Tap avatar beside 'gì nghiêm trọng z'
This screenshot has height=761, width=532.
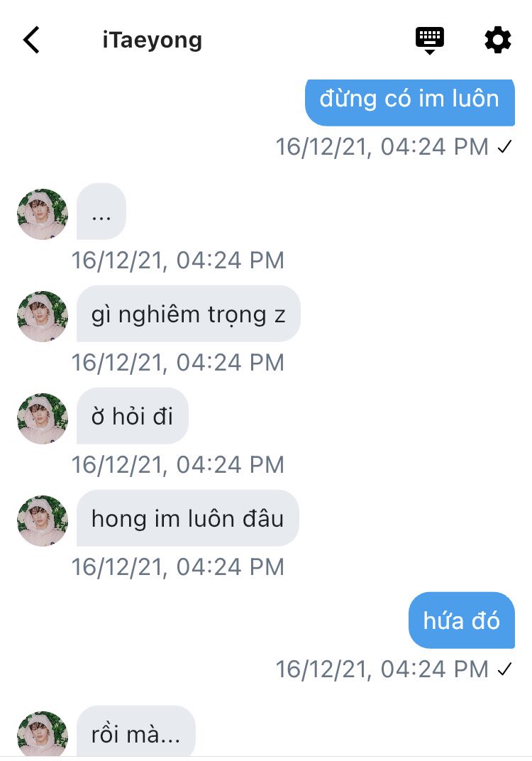(x=43, y=317)
